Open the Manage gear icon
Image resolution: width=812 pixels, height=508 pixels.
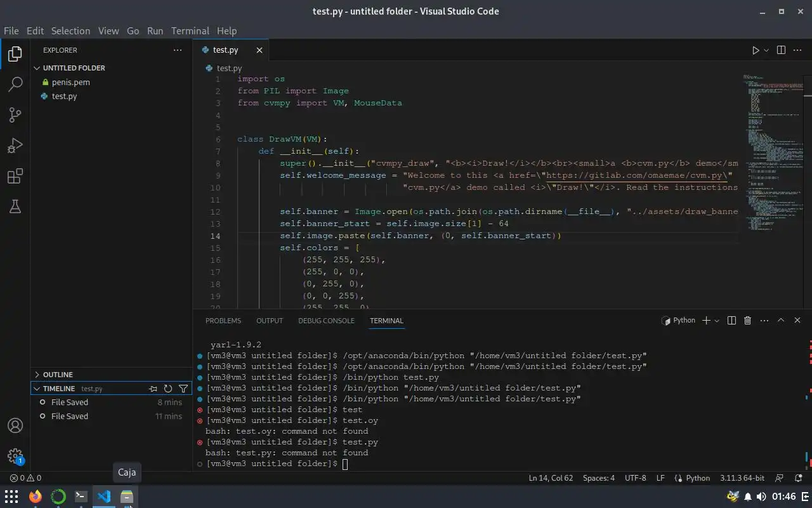tap(15, 456)
